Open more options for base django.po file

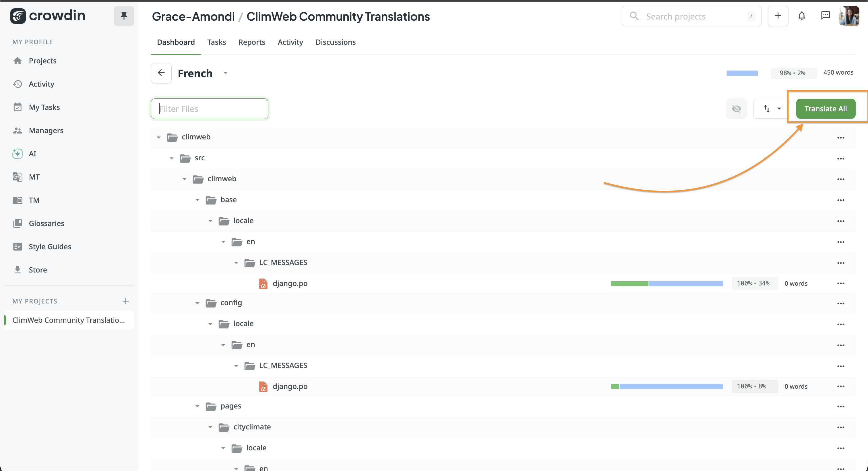841,283
